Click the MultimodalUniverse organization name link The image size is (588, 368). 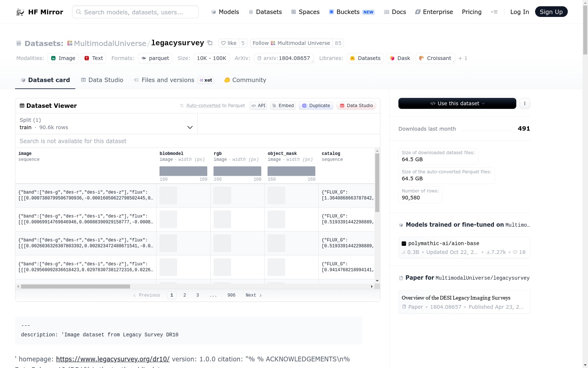110,43
